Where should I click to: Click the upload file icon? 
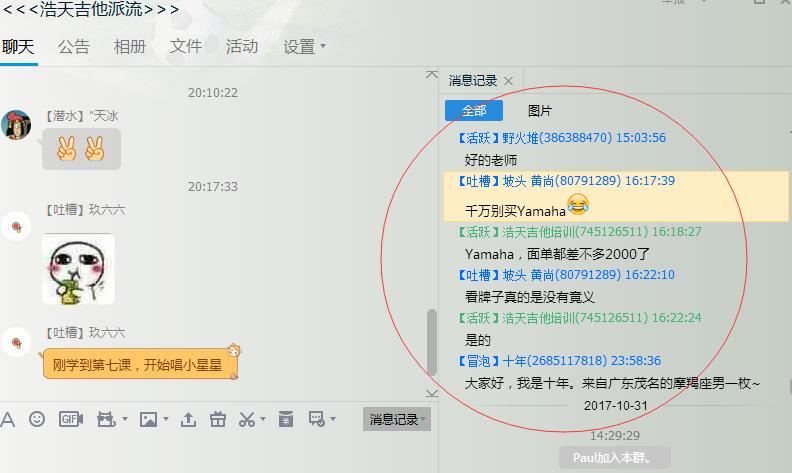click(188, 419)
